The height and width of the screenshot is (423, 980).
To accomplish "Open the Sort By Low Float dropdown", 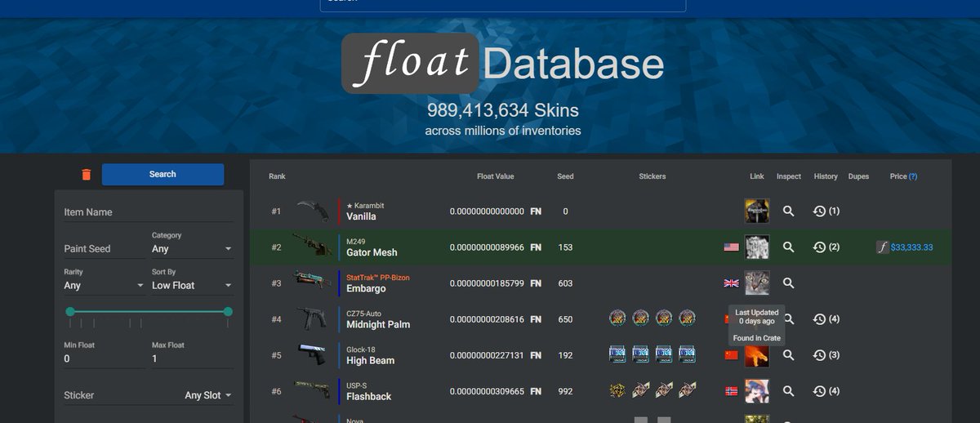I will click(x=192, y=285).
